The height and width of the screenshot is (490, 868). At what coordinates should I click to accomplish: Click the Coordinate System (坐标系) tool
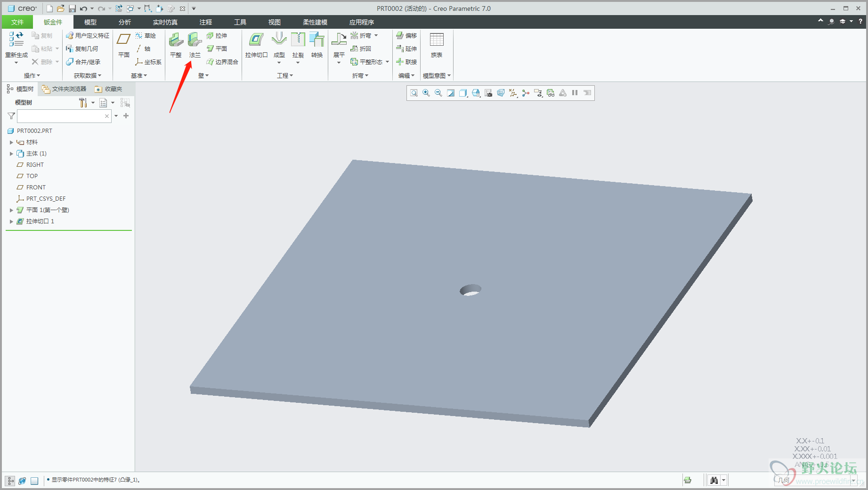pos(148,62)
